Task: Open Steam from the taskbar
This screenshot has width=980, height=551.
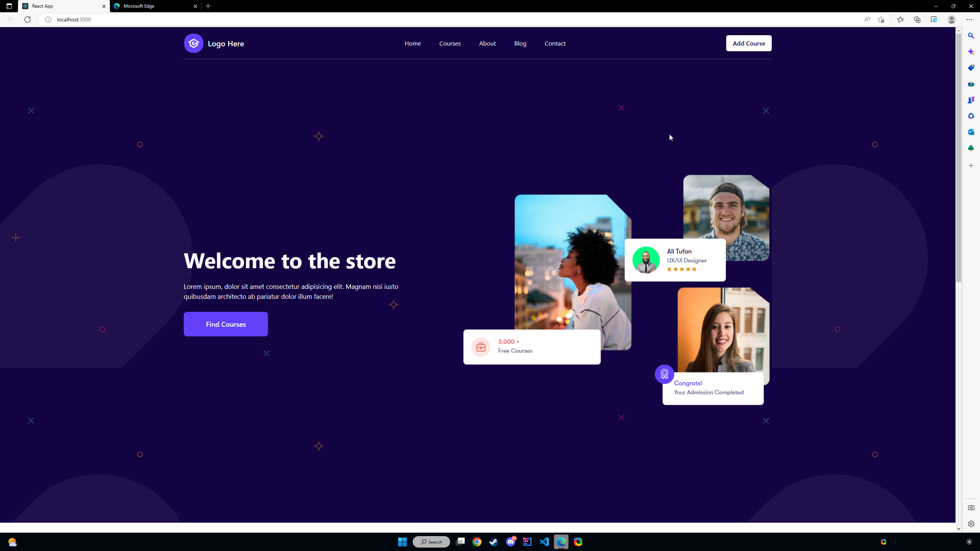Action: (493, 542)
